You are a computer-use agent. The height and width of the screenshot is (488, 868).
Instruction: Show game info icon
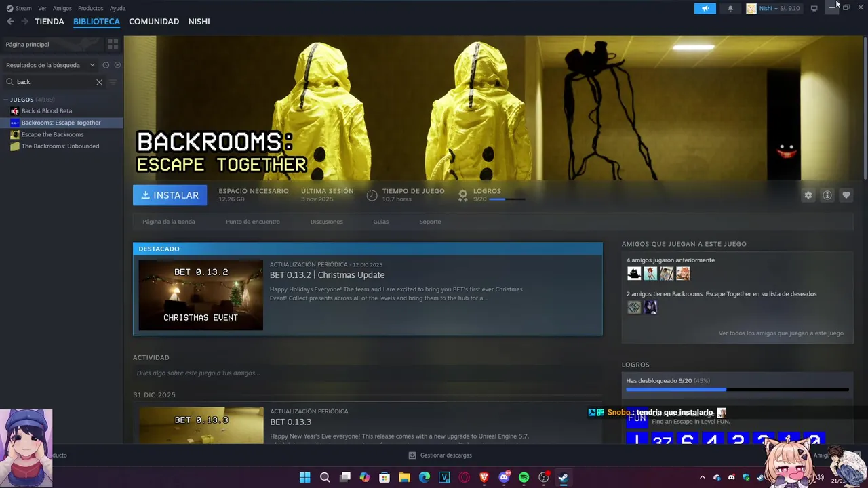[x=827, y=195]
